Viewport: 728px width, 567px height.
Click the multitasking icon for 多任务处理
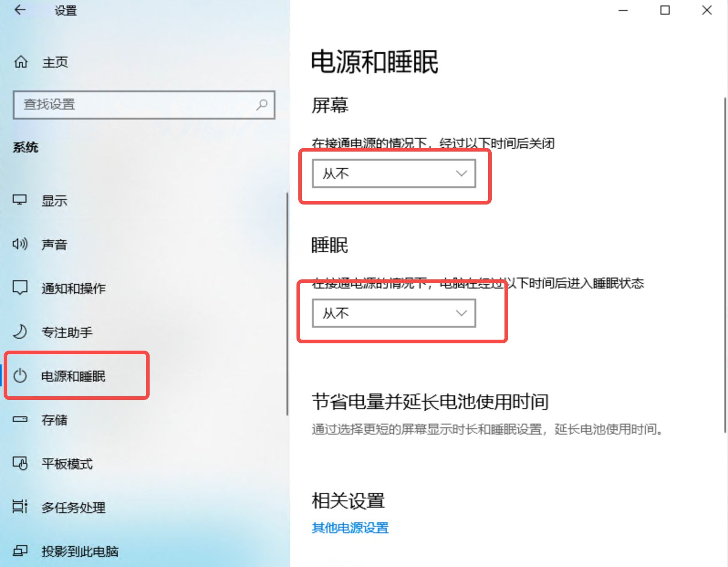(x=20, y=507)
